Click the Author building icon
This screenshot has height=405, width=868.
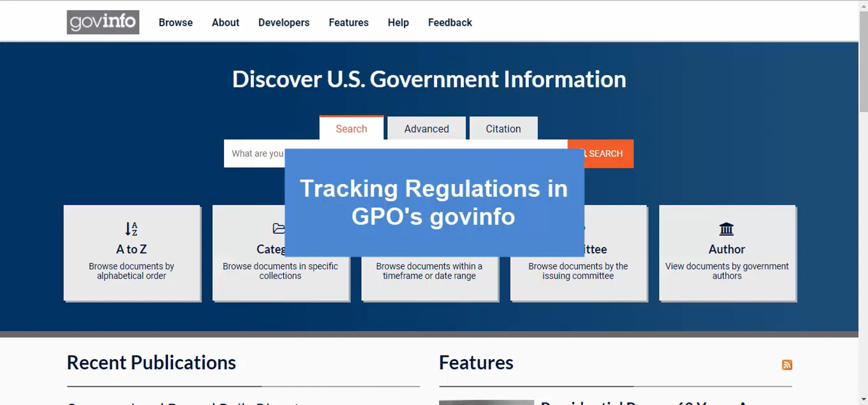726,229
